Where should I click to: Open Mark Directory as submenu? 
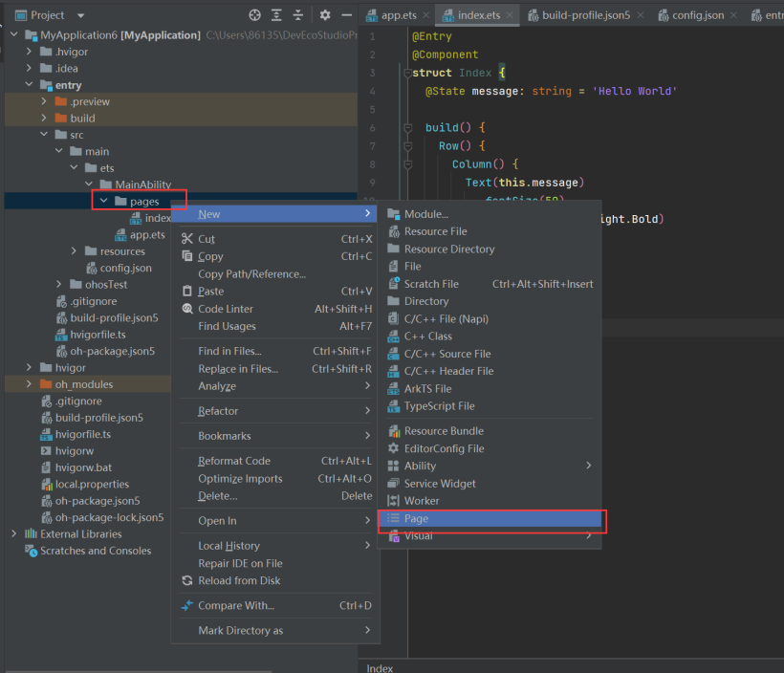pos(276,630)
